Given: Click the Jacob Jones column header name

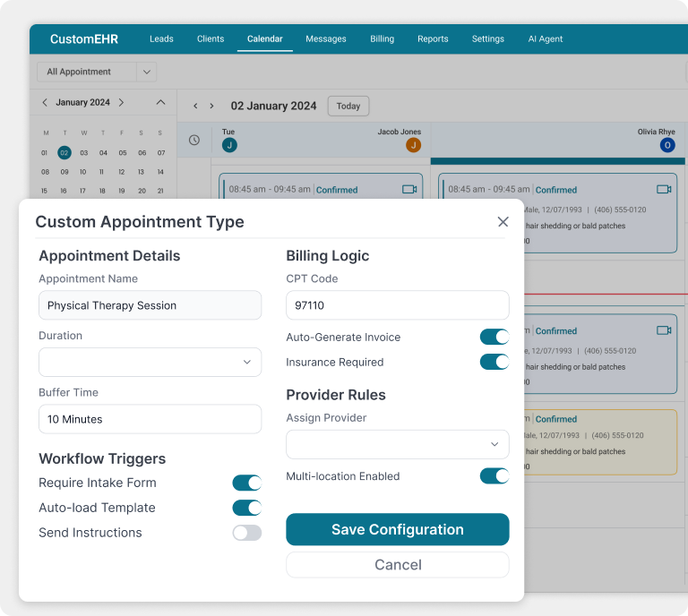Looking at the screenshot, I should click(400, 132).
